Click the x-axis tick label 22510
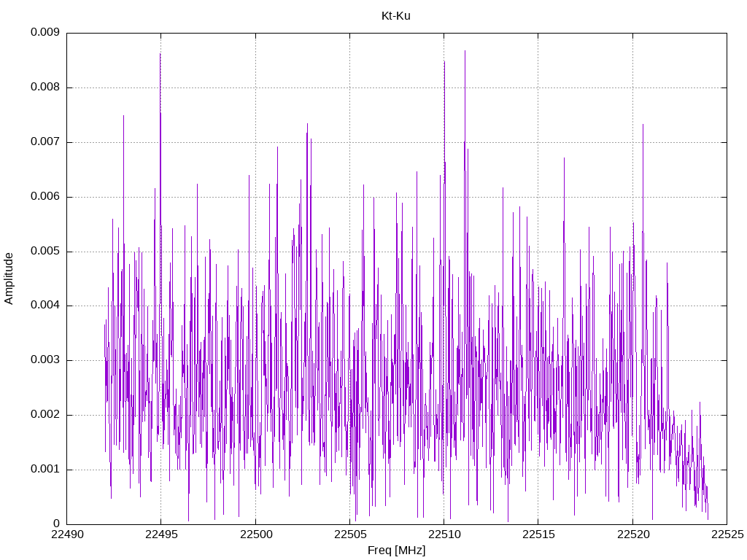The image size is (747, 560). [x=444, y=534]
